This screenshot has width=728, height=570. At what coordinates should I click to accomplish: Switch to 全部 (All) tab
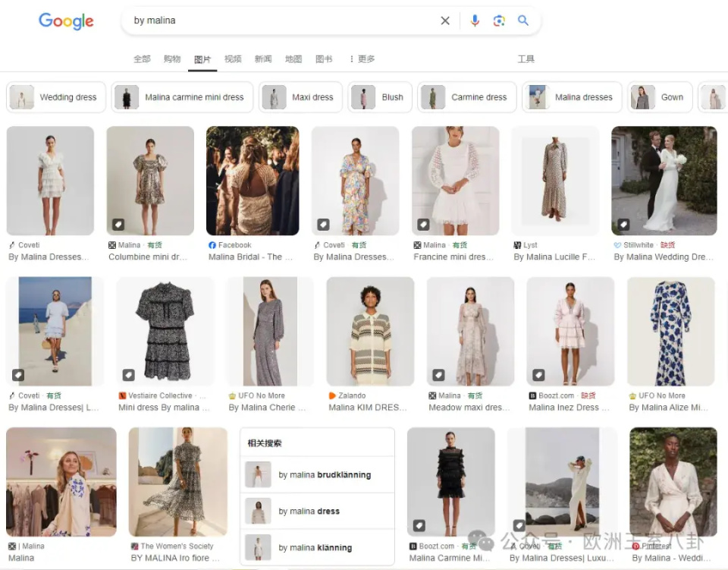click(x=142, y=59)
